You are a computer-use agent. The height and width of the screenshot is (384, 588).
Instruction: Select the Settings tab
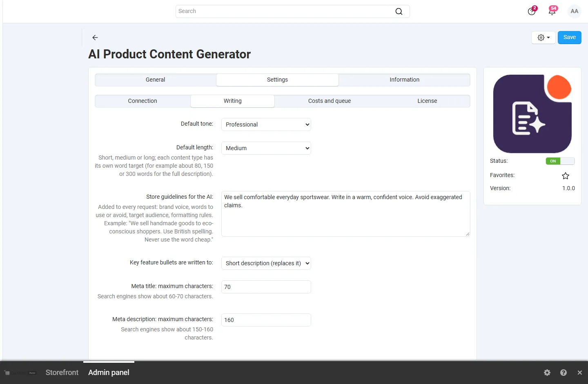click(x=277, y=80)
